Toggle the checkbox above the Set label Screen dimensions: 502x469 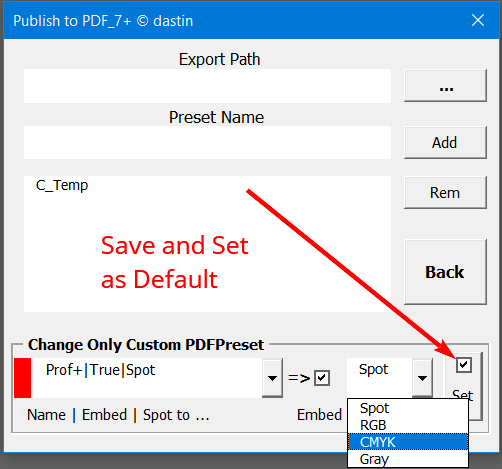pyautogui.click(x=464, y=365)
